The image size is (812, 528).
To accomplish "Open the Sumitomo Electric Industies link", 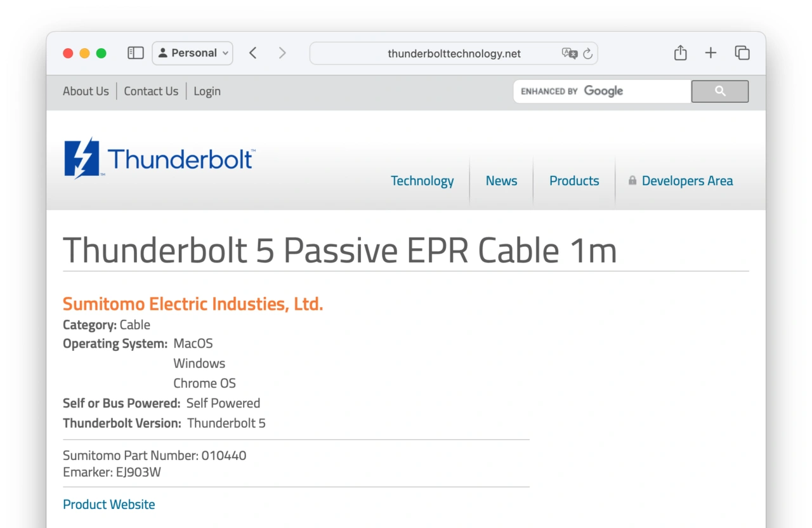I will 193,303.
